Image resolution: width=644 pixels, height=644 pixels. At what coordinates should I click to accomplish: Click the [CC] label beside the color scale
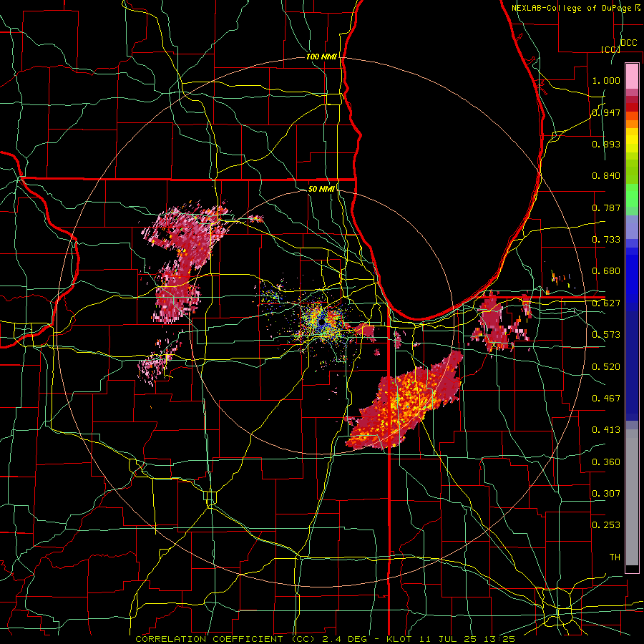(610, 49)
